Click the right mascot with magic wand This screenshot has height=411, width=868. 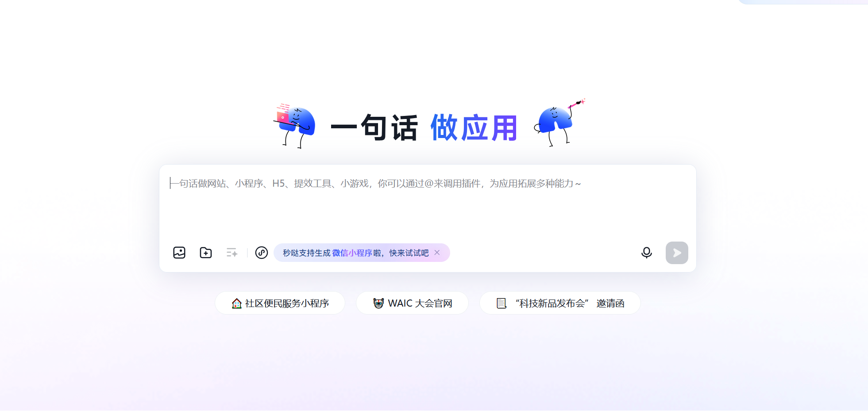559,123
